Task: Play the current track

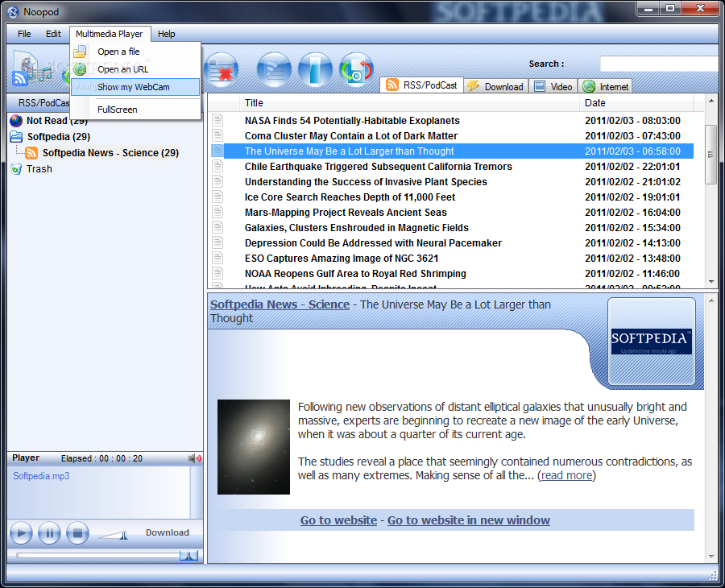Action: pos(21,533)
